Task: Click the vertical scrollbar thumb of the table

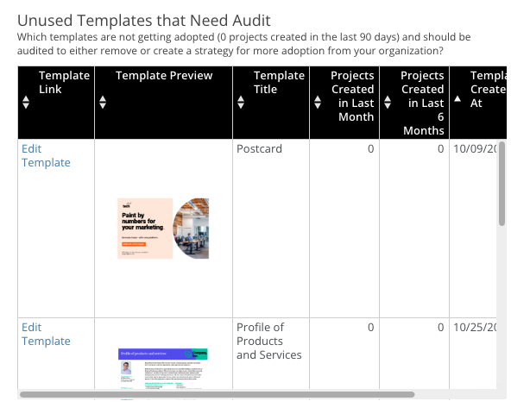Action: click(502, 184)
